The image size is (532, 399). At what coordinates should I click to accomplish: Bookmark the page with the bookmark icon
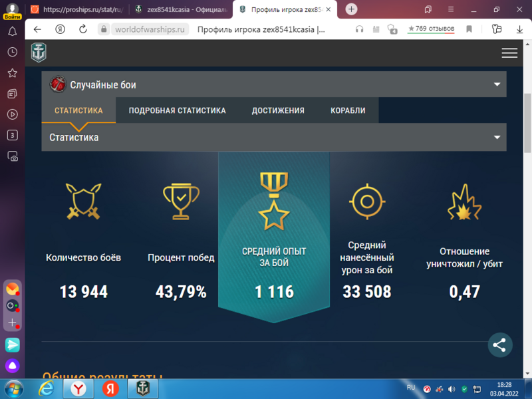469,29
